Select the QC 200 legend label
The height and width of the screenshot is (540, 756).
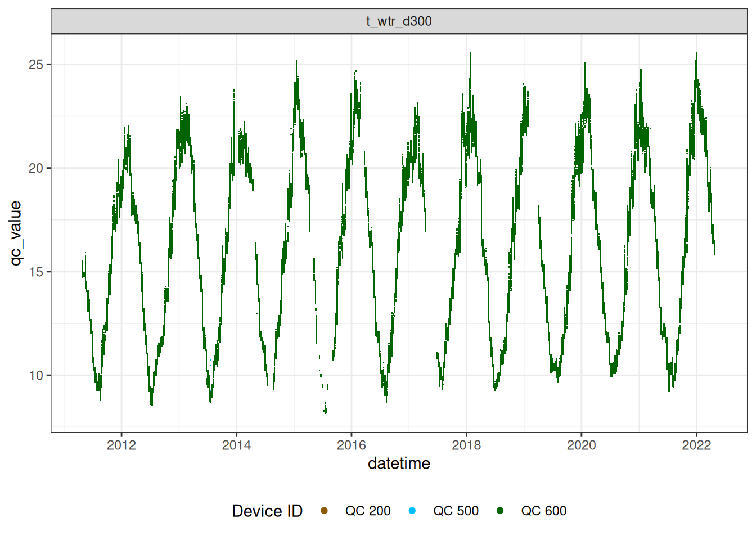368,511
